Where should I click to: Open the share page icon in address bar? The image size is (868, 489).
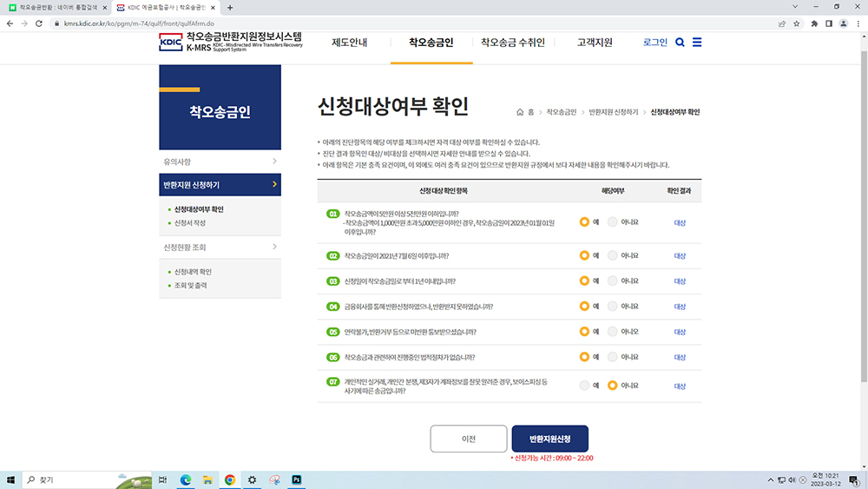[782, 23]
